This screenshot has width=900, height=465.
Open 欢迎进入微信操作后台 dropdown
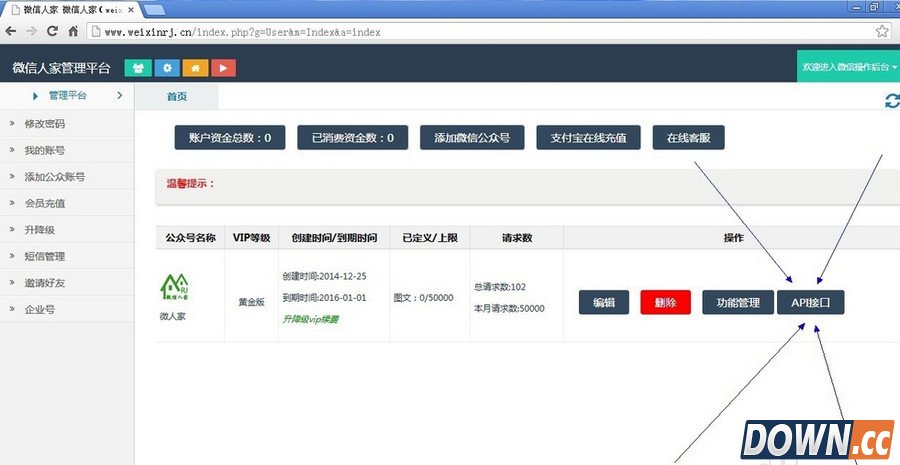coord(848,67)
